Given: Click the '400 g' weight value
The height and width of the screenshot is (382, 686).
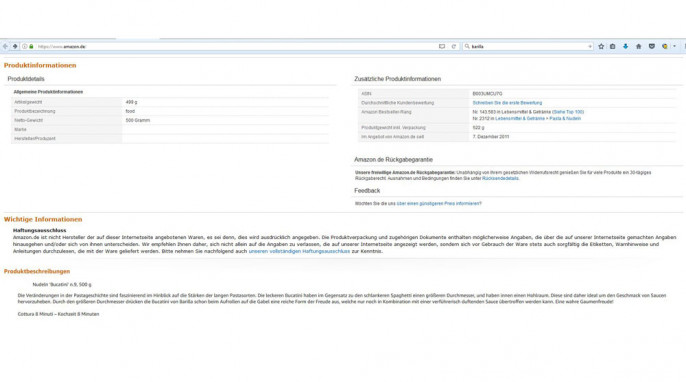Looking at the screenshot, I should pos(131,102).
